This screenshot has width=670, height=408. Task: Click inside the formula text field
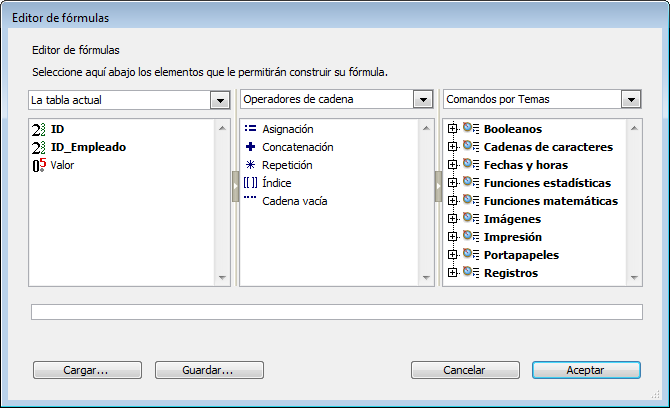[x=336, y=312]
